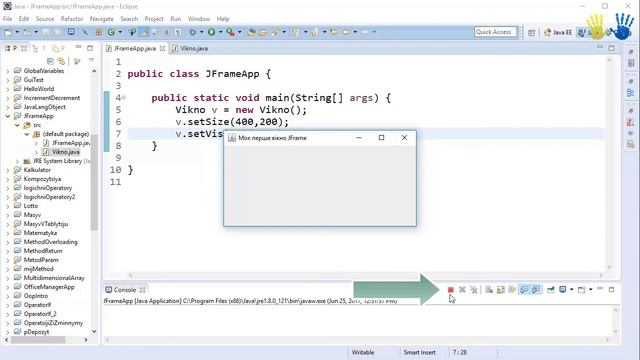Open dropdown next to New Java Class
Viewport: 640px width, 360px height.
click(120, 32)
